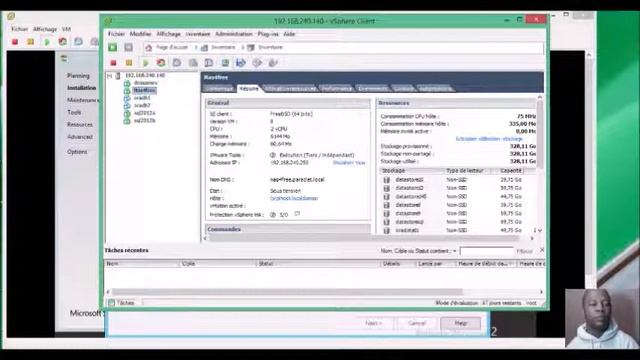Select the highlighted Nas4free VM in tree
This screenshot has height=360, width=640.
click(144, 91)
